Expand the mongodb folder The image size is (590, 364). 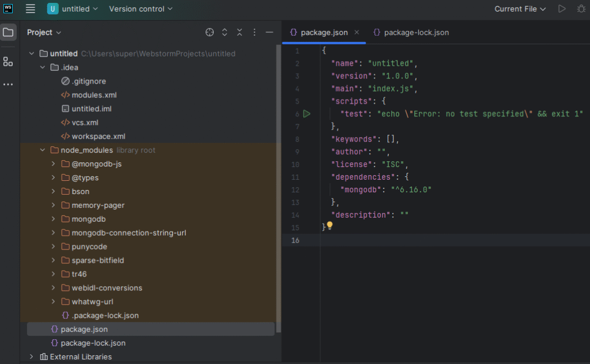click(x=53, y=219)
